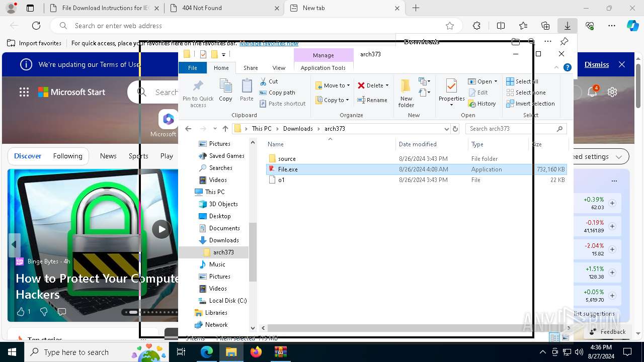Viewport: 644px width, 362px height.
Task: Refresh the arch373 folder view
Action: pyautogui.click(x=455, y=129)
